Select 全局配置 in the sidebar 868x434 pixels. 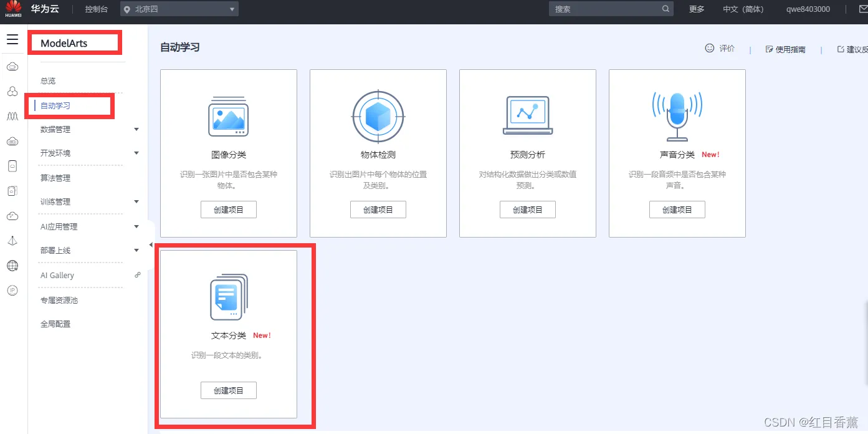click(55, 324)
